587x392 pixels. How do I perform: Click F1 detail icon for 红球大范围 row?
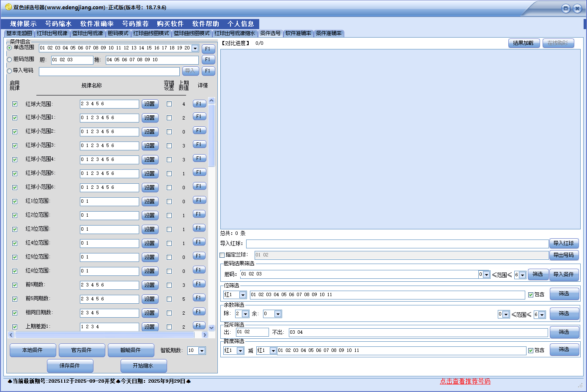pos(199,103)
